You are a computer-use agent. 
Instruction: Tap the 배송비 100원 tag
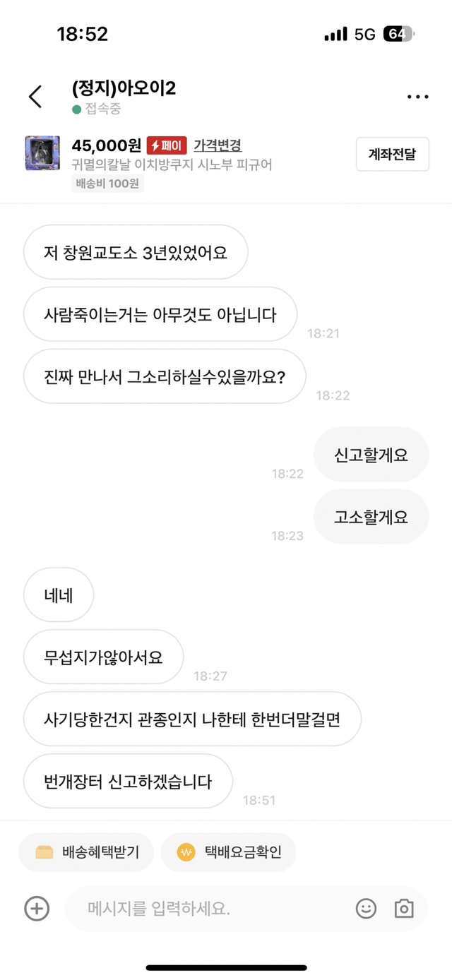pyautogui.click(x=107, y=184)
